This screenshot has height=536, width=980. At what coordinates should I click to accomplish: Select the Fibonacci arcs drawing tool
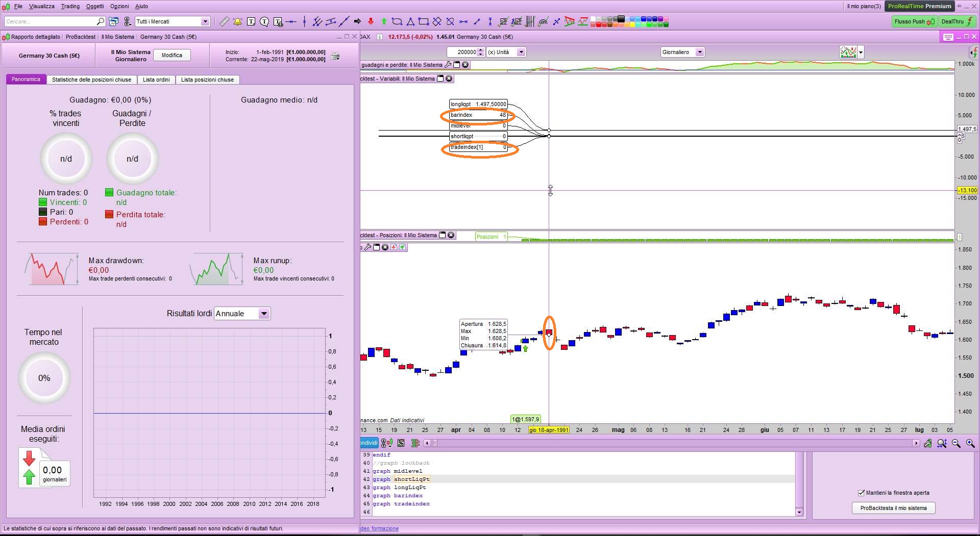coord(543,21)
